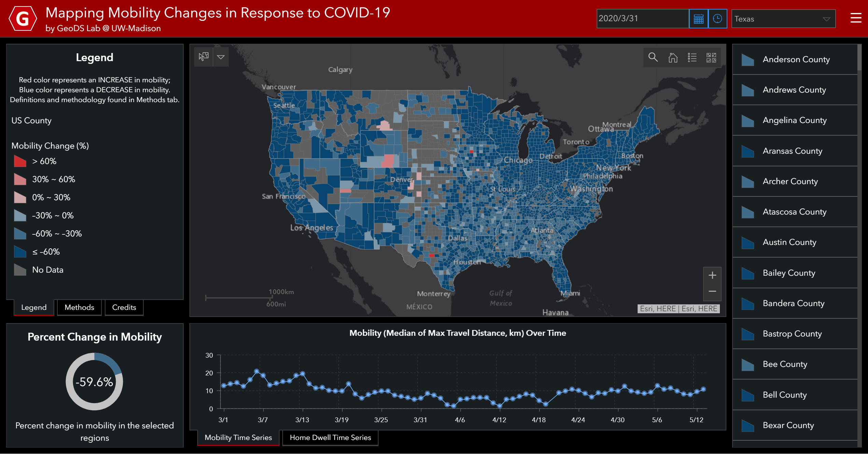Click the ≤ -60% dark blue swatch
Screen dimensions: 868x454
pyautogui.click(x=20, y=252)
